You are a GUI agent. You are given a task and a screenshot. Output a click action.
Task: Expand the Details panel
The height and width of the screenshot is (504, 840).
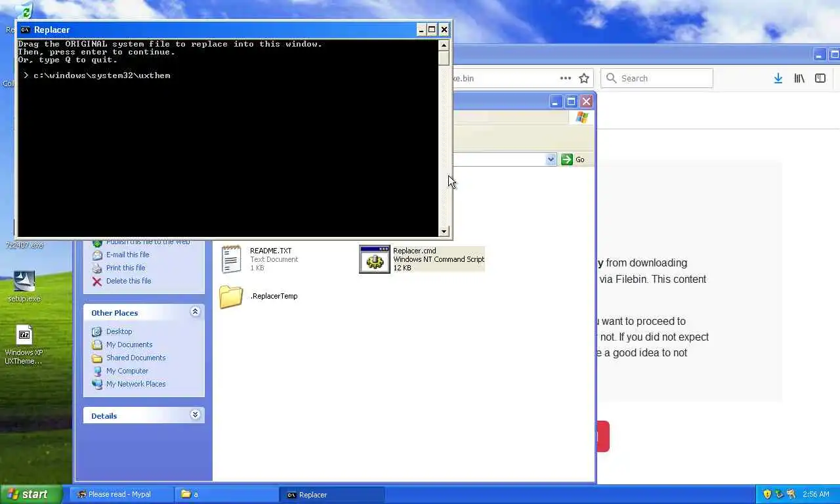coord(195,415)
